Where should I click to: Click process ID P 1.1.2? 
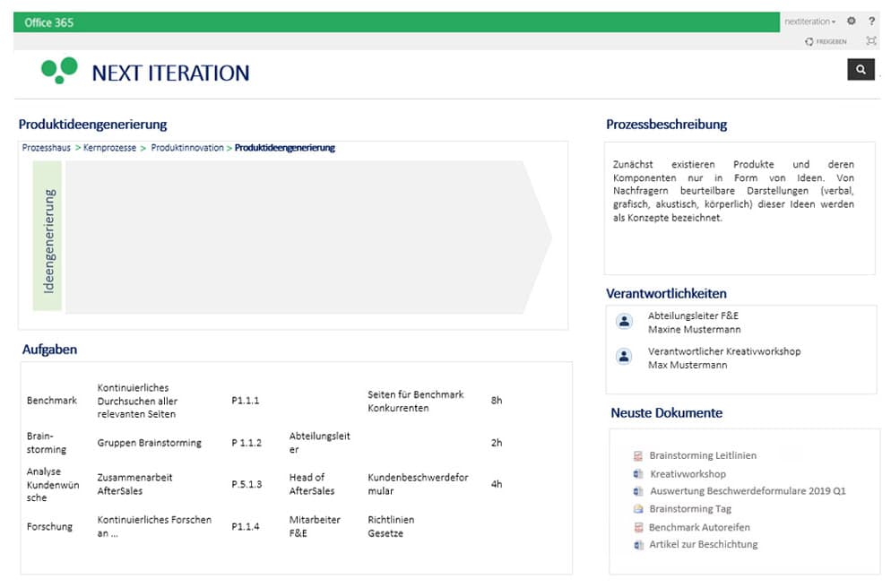[x=247, y=443]
